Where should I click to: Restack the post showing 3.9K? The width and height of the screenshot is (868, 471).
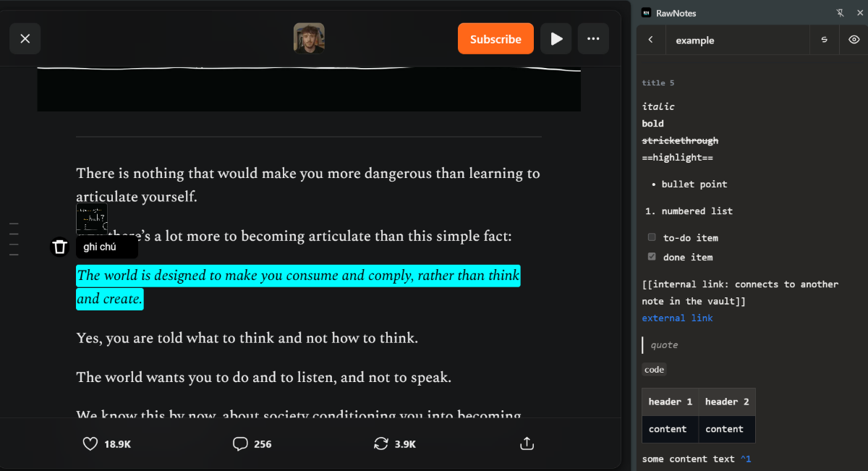tap(394, 444)
